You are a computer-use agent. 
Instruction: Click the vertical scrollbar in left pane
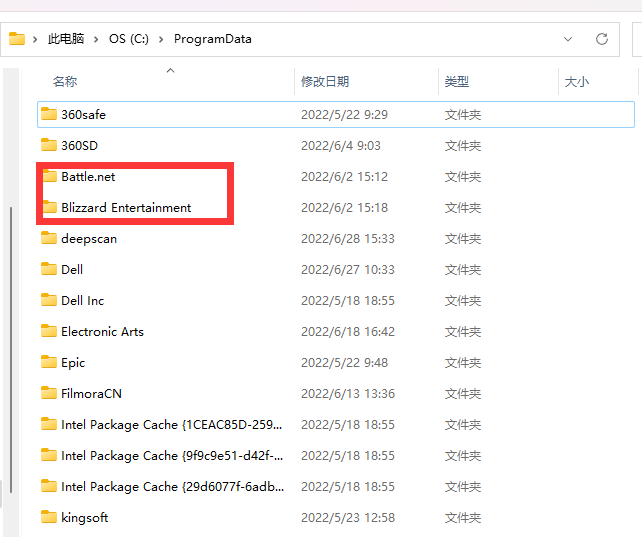tap(11, 349)
